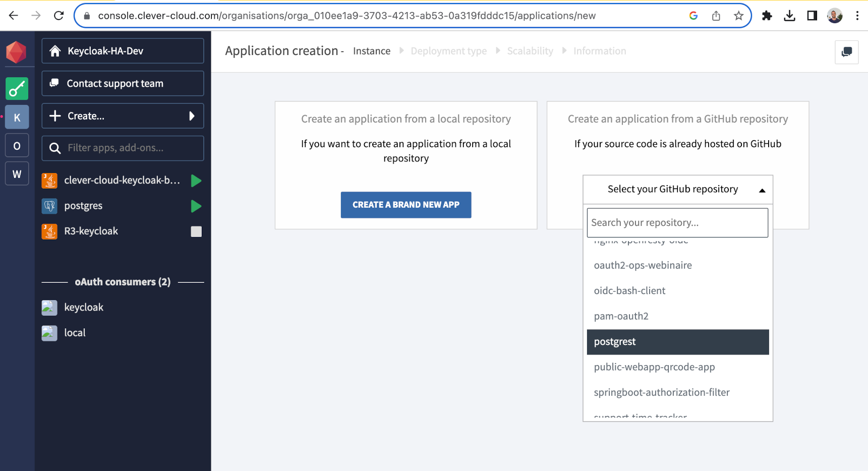Click the Deployment type step
Screen dimensions: 868x471
tap(449, 51)
